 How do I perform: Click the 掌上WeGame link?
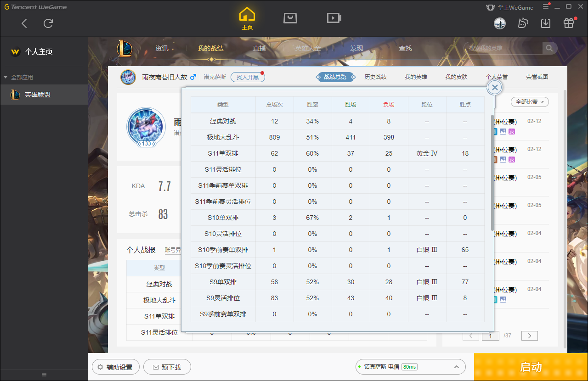(x=510, y=7)
